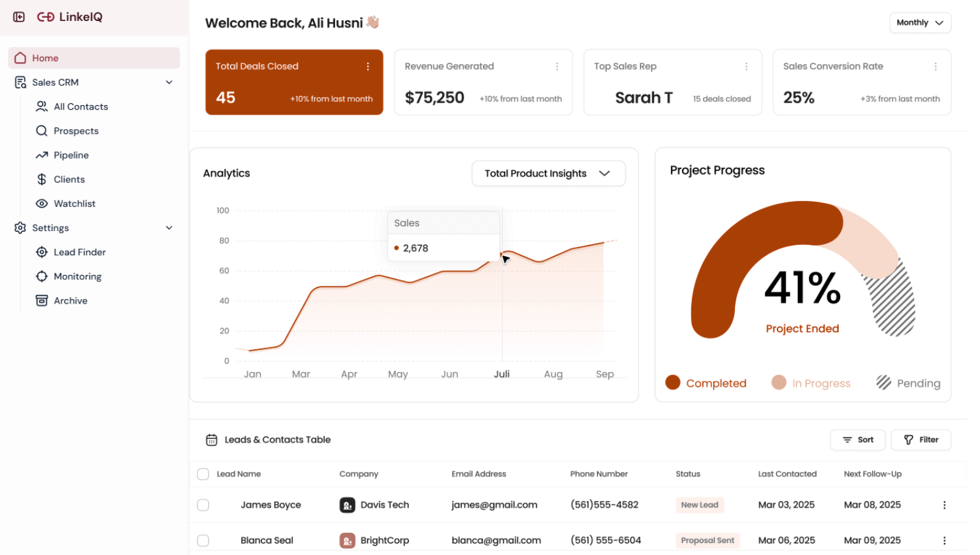Toggle the select-all checkbox in table header

203,474
